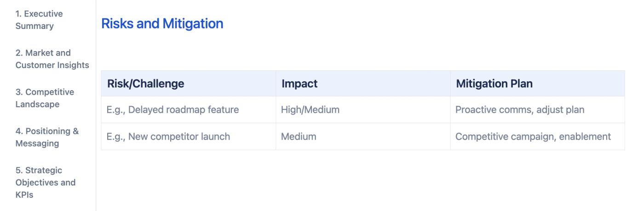
Task: Open Strategic Objectives and KPIs section
Action: [46, 182]
